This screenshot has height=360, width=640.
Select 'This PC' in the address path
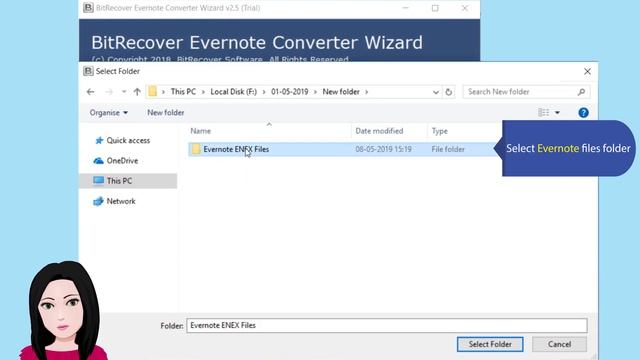(183, 92)
